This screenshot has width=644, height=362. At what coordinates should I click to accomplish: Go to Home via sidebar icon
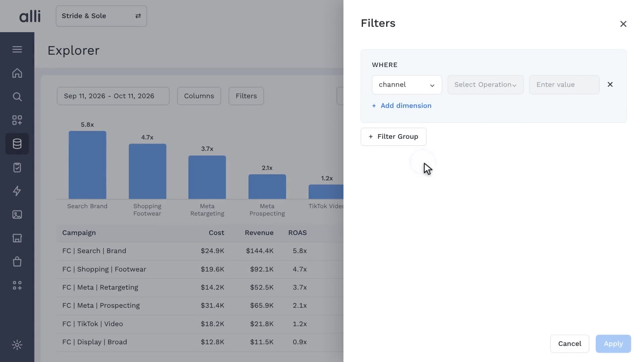pos(17,73)
